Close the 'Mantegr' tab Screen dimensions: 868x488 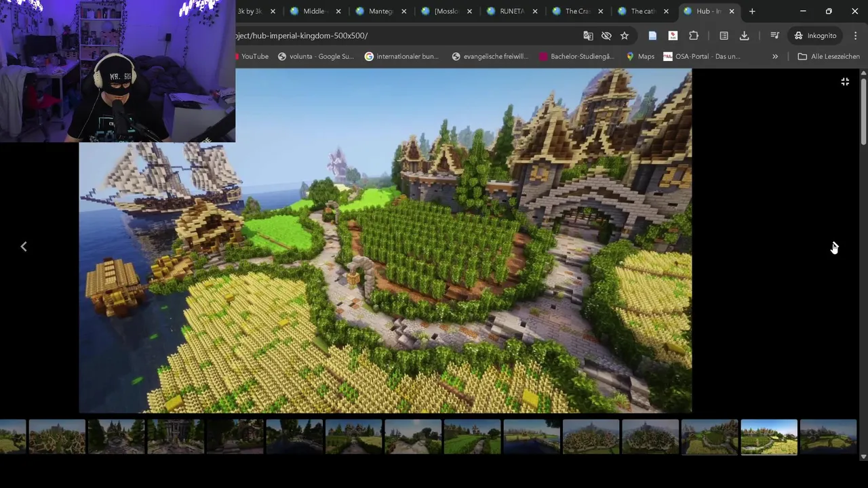click(x=403, y=11)
